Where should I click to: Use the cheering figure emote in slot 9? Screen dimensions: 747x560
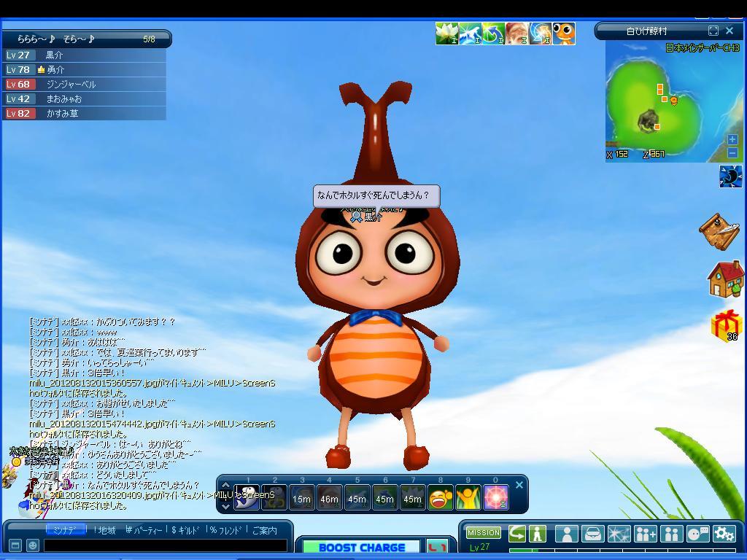[x=468, y=497]
